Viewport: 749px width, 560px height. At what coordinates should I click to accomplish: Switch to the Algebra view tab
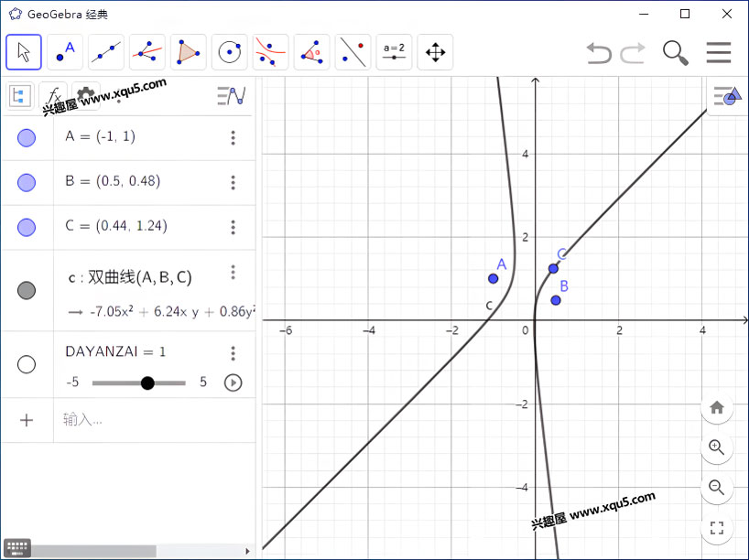click(x=19, y=96)
